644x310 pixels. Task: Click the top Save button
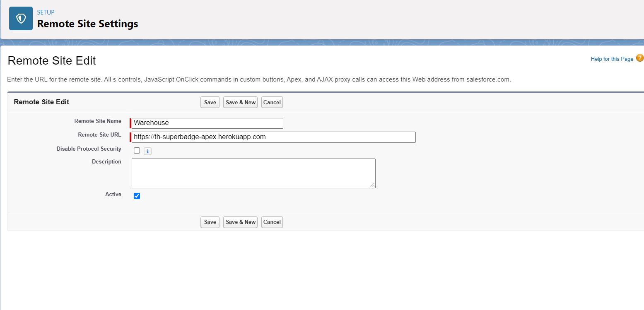[x=210, y=102]
